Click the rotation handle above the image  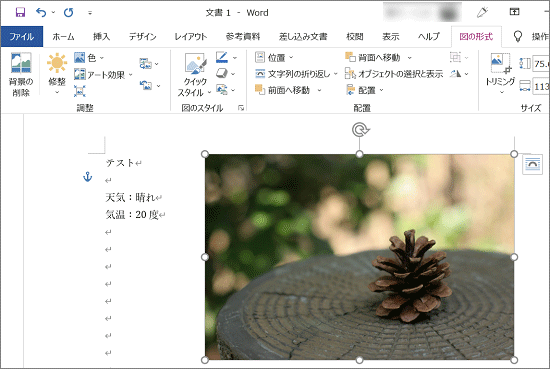pos(360,130)
